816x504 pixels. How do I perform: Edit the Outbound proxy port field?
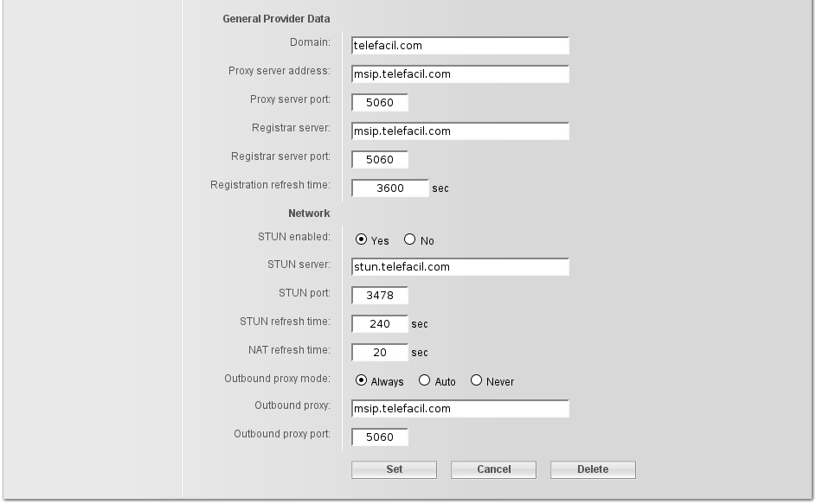pyautogui.click(x=380, y=437)
